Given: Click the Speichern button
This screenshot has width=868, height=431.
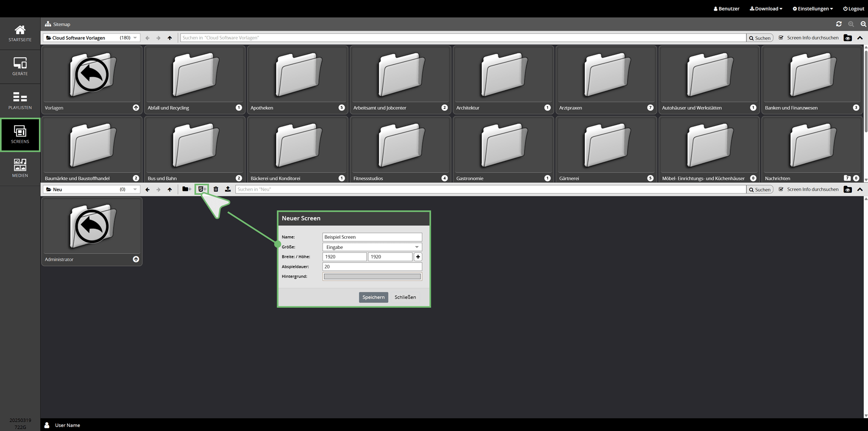Looking at the screenshot, I should click(373, 297).
